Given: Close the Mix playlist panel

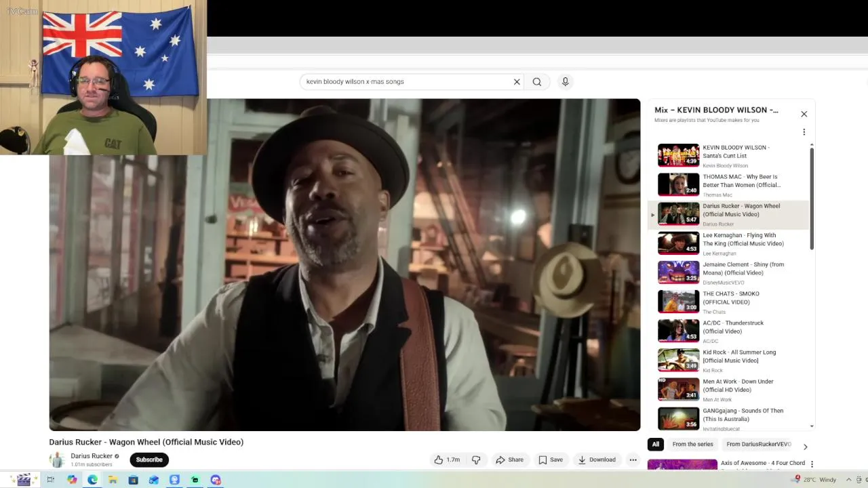Looking at the screenshot, I should [x=804, y=114].
